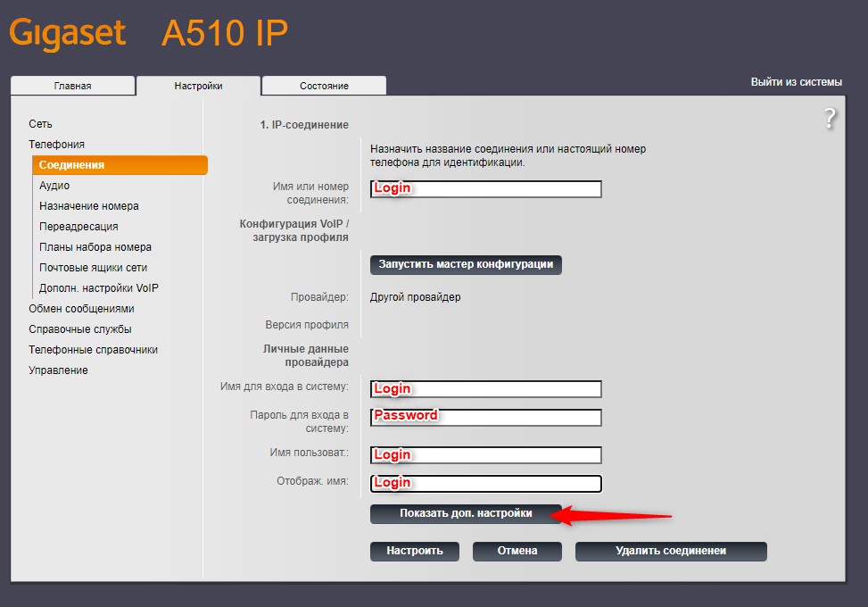Switch to the Главная tab
The image size is (868, 607).
tap(72, 86)
